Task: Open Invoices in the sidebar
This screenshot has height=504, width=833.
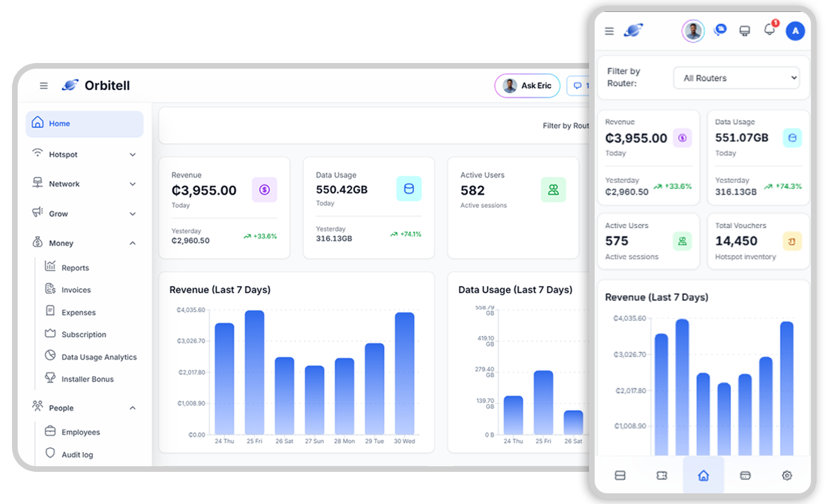Action: pyautogui.click(x=76, y=290)
